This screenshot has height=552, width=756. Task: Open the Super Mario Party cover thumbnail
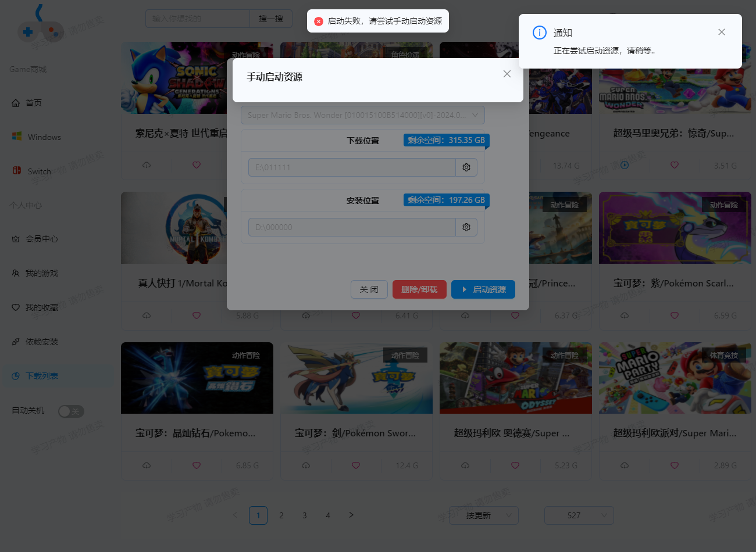[x=675, y=378]
